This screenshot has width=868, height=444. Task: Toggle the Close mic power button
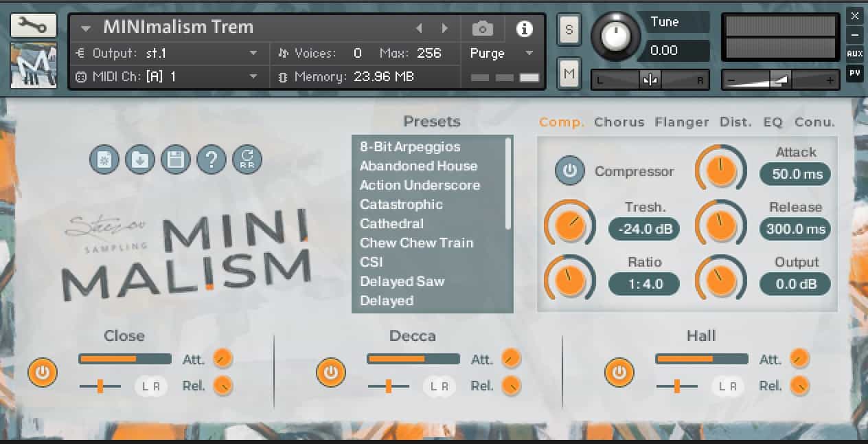(43, 373)
